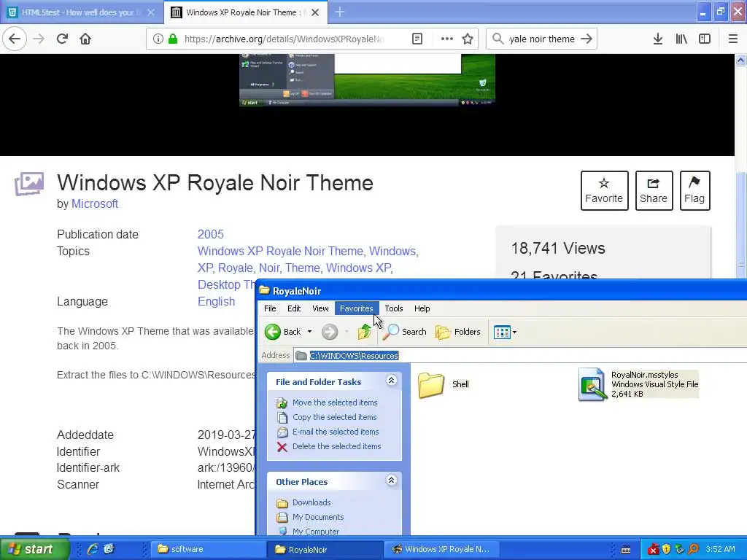The width and height of the screenshot is (747, 560).
Task: Switch to HTML5test tab
Action: [82, 12]
